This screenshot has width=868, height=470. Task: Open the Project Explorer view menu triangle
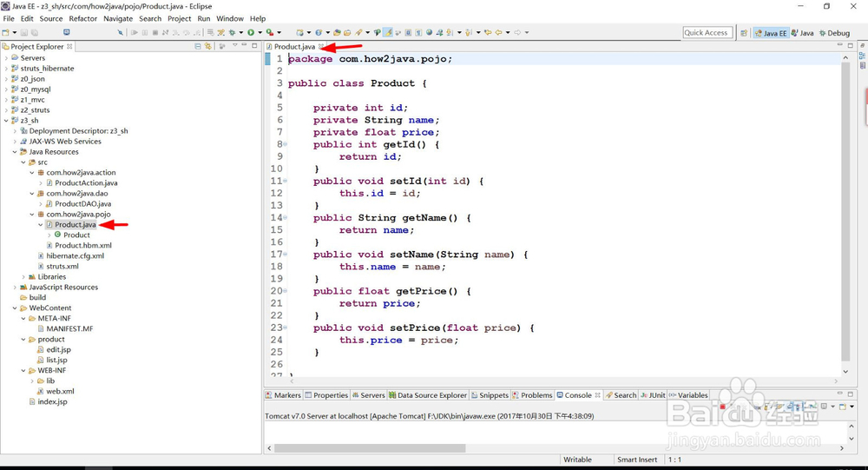(234, 45)
